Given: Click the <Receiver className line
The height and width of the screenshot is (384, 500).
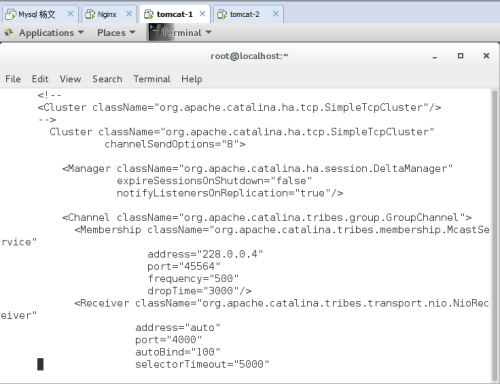Looking at the screenshot, I should tap(282, 303).
